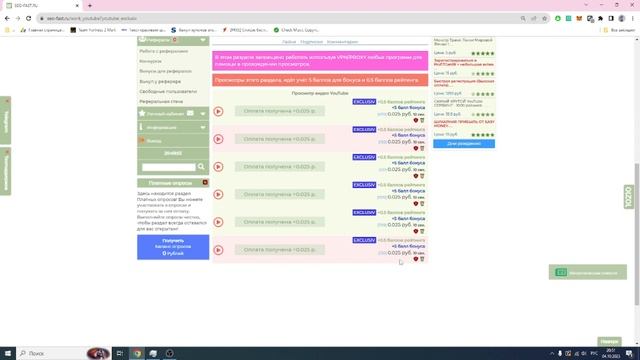Image resolution: width=640 pixels, height=360 pixels.
Task: Click the blue button below the right ads list
Action: point(464,144)
